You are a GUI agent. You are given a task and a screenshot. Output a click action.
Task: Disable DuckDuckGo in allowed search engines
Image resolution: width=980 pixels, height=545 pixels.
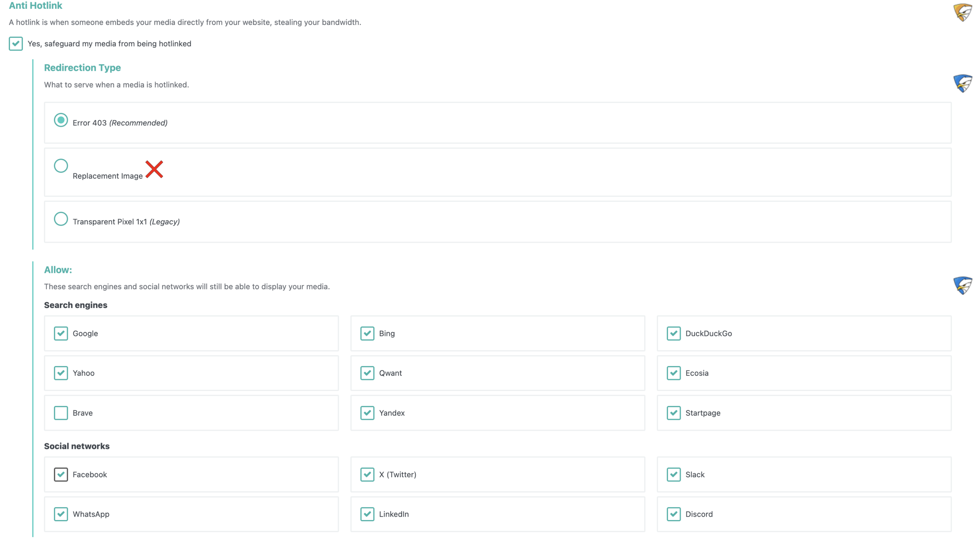pos(673,333)
